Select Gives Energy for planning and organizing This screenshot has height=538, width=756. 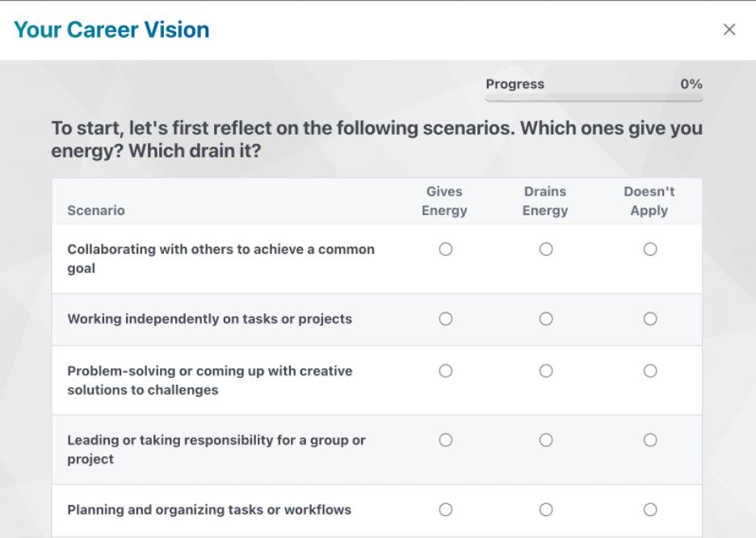click(x=446, y=510)
